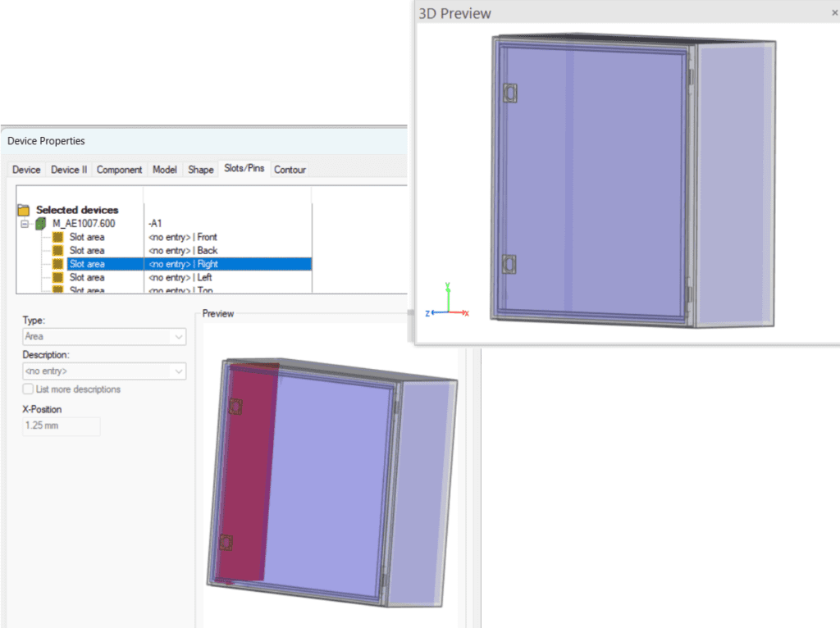Image resolution: width=840 pixels, height=628 pixels.
Task: Switch to the Shape tab
Action: pos(200,169)
